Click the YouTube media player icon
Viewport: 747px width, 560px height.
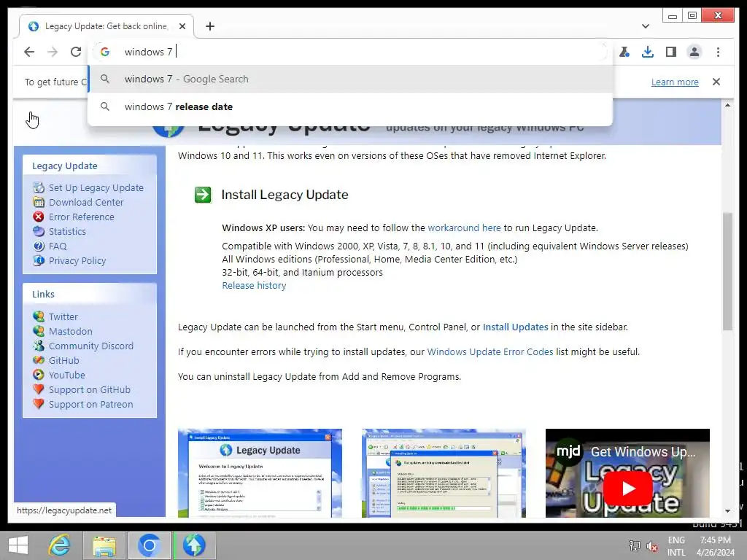point(39,375)
